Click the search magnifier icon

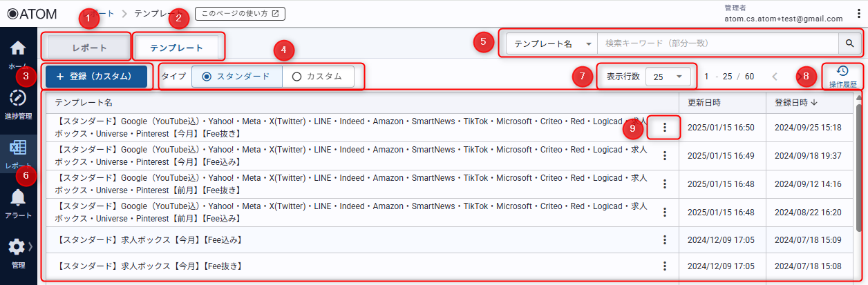[850, 43]
